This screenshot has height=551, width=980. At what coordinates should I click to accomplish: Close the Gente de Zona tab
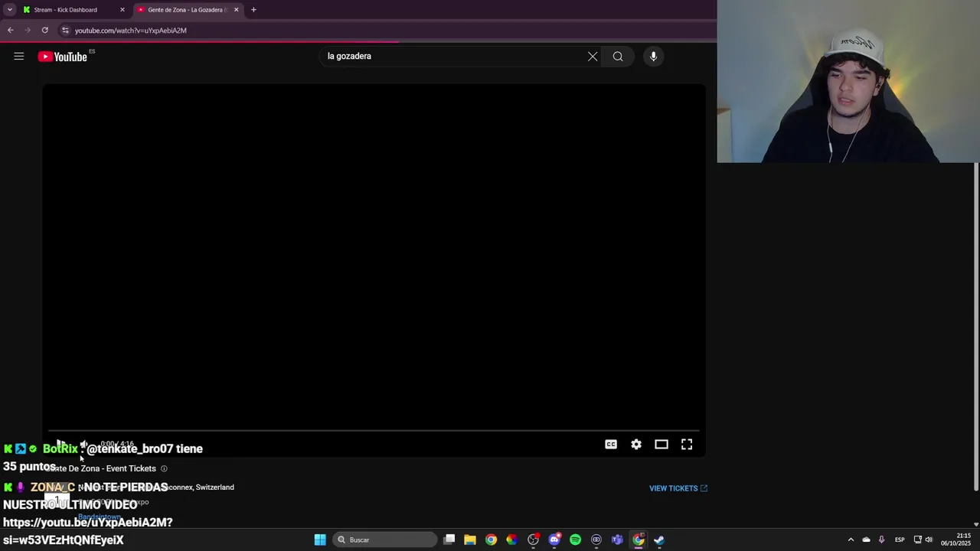pyautogui.click(x=236, y=10)
